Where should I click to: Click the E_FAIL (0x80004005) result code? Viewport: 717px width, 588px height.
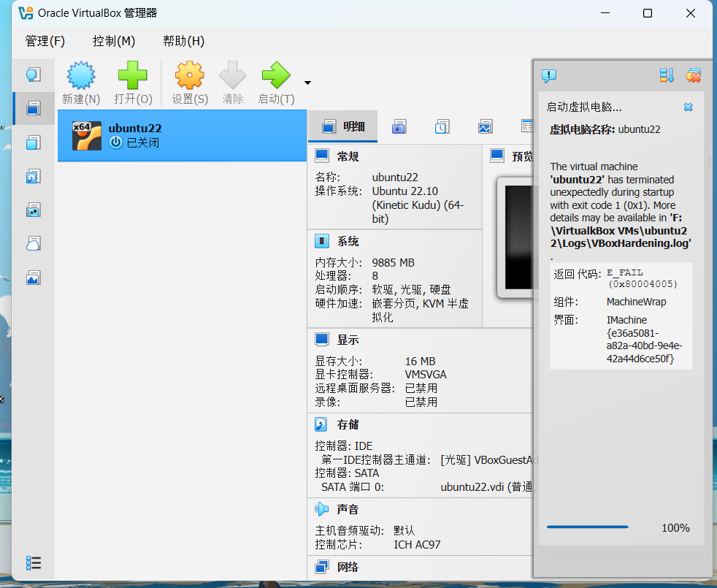click(642, 278)
